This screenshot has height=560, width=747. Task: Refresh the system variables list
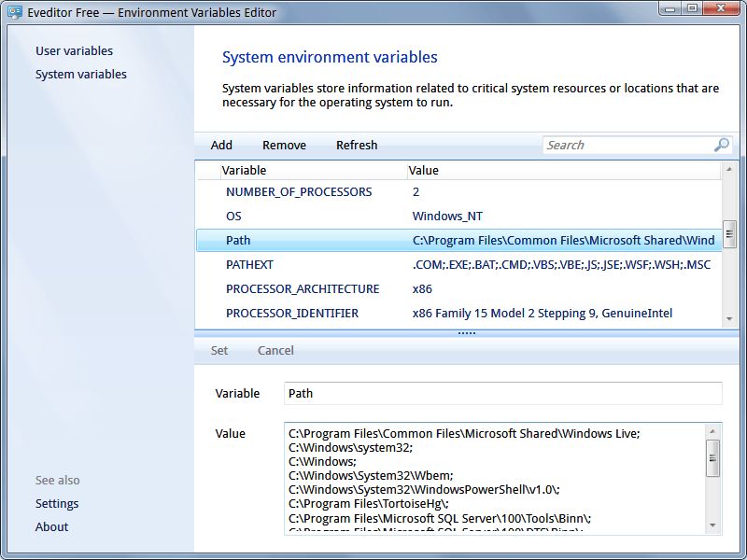[357, 145]
